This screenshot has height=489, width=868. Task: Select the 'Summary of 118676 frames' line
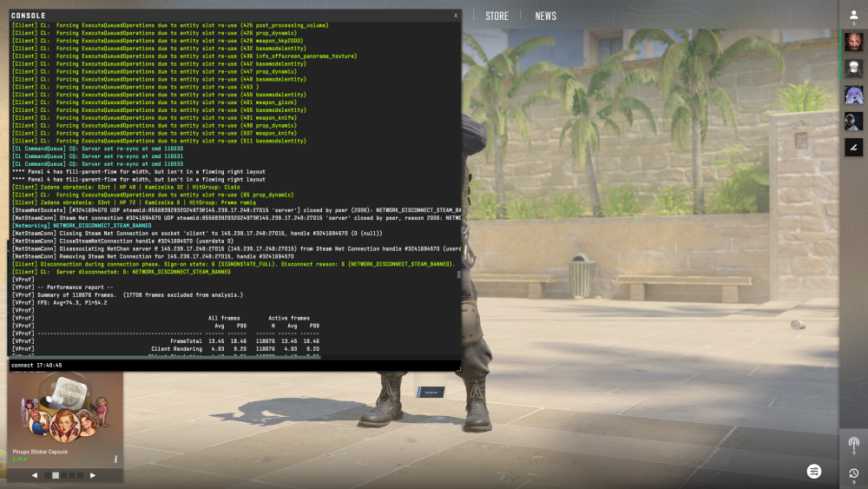click(x=128, y=295)
